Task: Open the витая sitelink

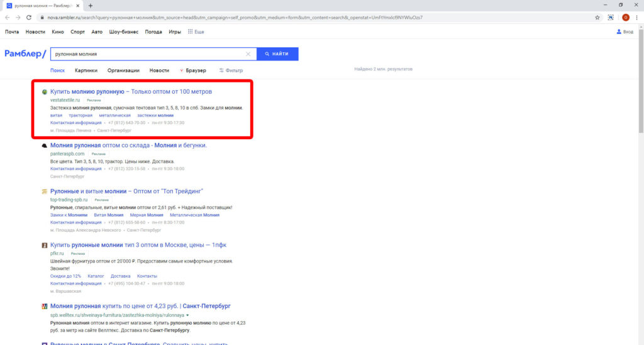Action: tap(56, 116)
